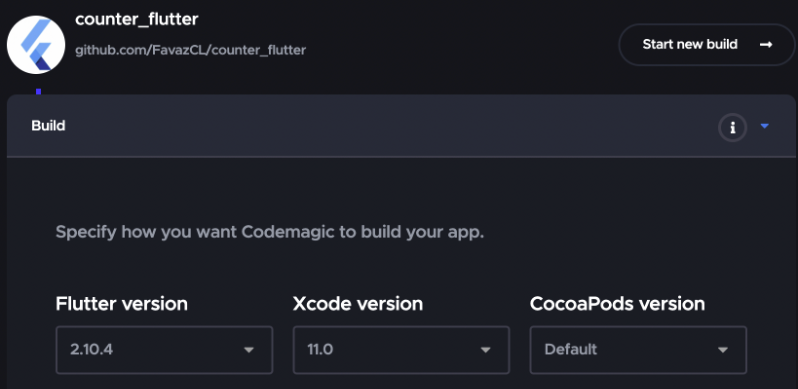Viewport: 798px width, 389px height.
Task: Click the CocoaPods version label
Action: (x=617, y=304)
